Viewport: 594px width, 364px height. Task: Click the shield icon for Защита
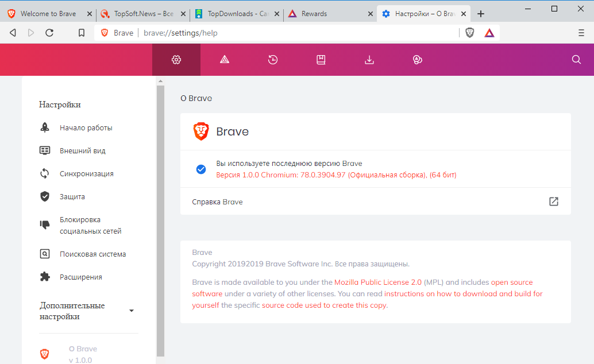(45, 196)
